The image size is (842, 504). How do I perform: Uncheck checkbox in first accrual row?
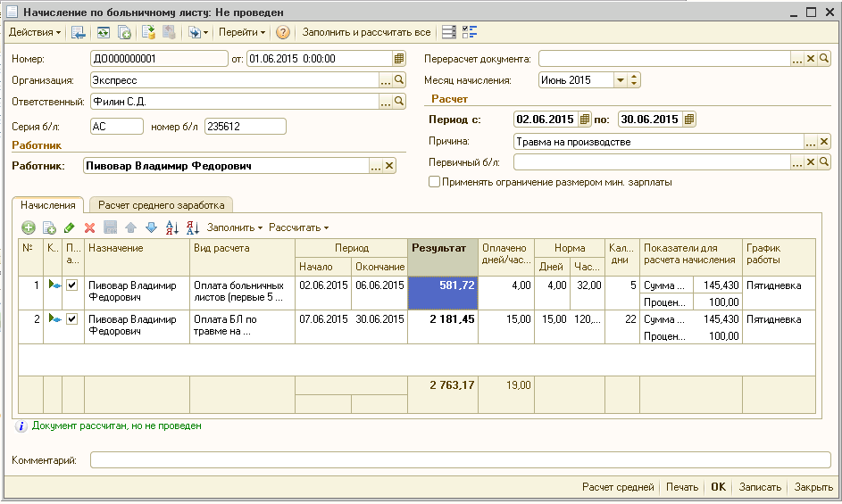[72, 285]
